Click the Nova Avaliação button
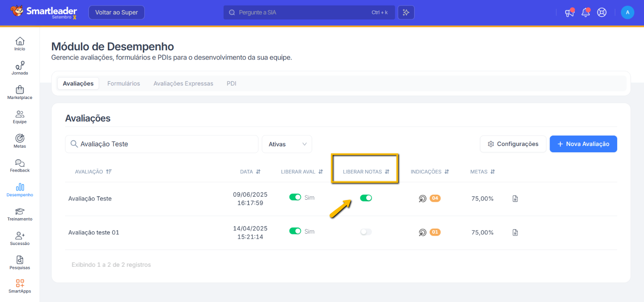 point(583,144)
